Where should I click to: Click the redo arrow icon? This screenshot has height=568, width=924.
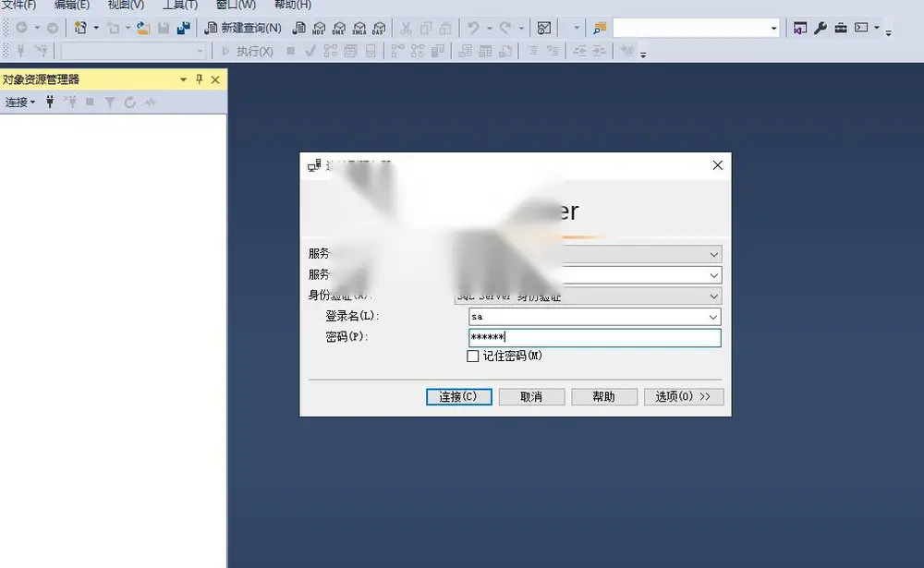[505, 28]
